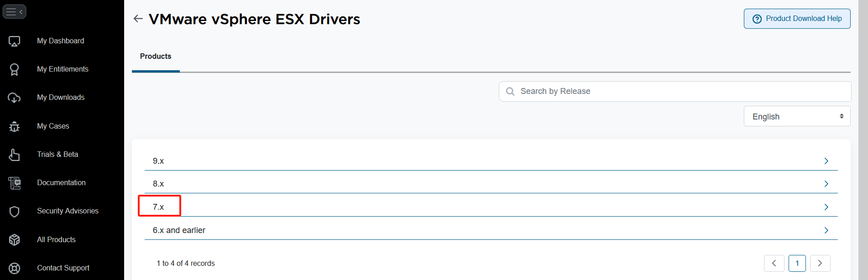Go back using the arrow beside the title
This screenshot has height=280, width=868.
(x=138, y=19)
